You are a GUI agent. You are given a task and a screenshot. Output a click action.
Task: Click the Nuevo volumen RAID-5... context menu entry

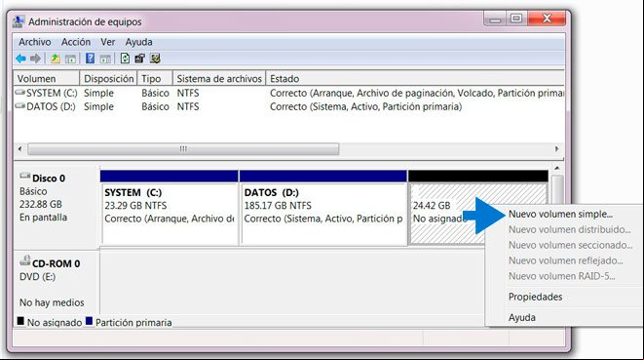(x=562, y=276)
